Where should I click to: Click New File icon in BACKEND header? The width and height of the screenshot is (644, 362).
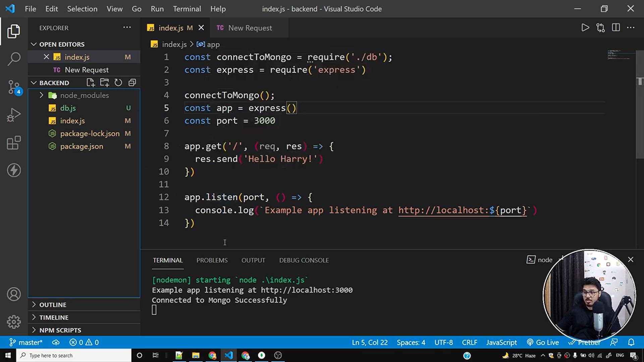coord(91,82)
